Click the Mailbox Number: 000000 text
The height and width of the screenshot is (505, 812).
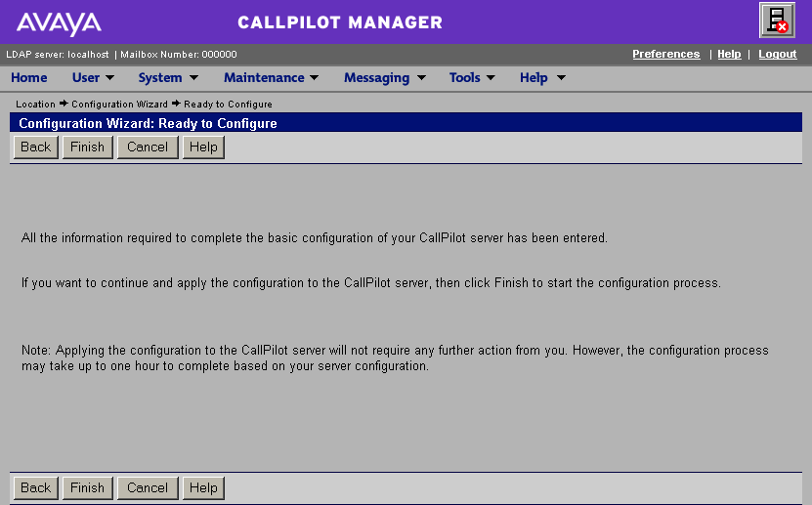coord(179,55)
